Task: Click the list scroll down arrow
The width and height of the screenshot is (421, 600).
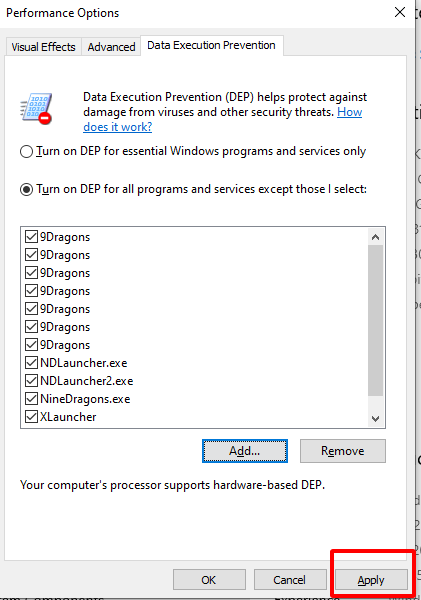Action: (x=375, y=419)
